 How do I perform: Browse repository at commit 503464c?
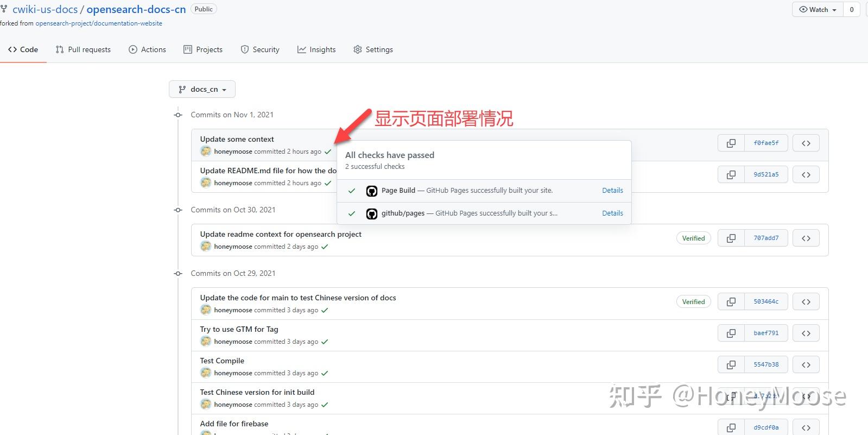coord(806,302)
